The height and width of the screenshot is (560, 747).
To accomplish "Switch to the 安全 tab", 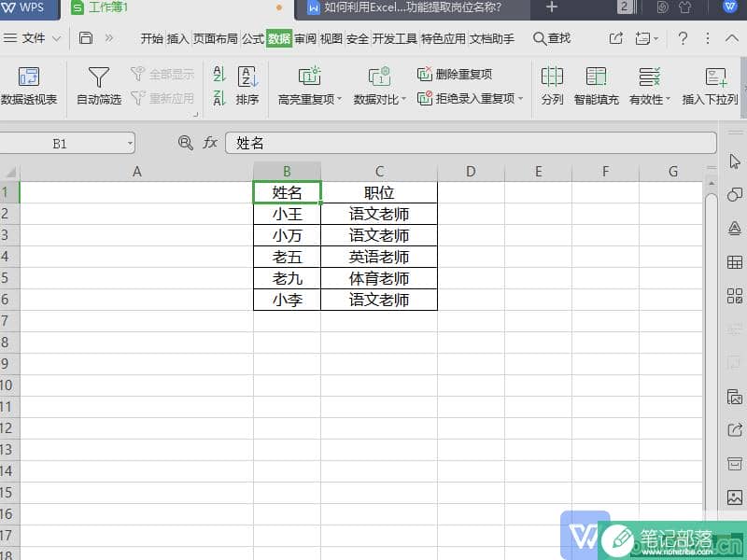I will [x=358, y=38].
